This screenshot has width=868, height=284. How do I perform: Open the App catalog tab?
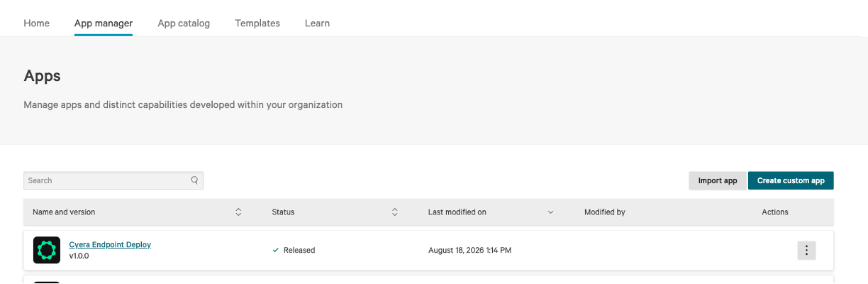[x=184, y=23]
